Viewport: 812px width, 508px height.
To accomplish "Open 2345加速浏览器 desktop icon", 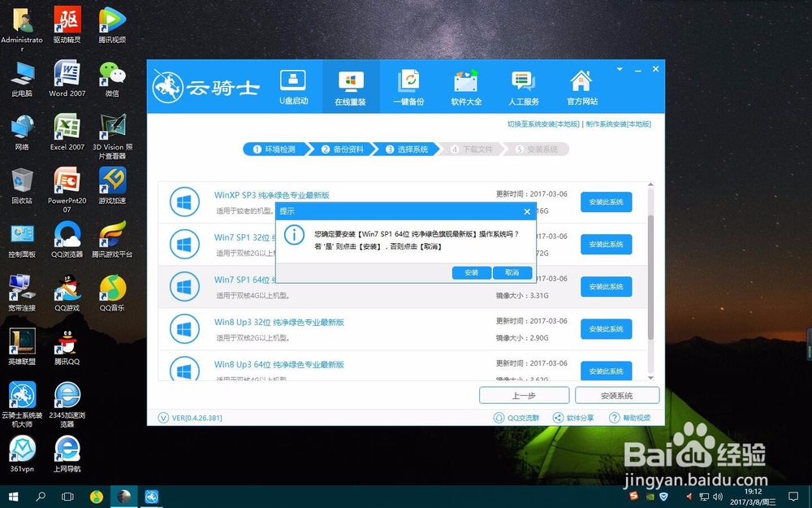I will (67, 404).
